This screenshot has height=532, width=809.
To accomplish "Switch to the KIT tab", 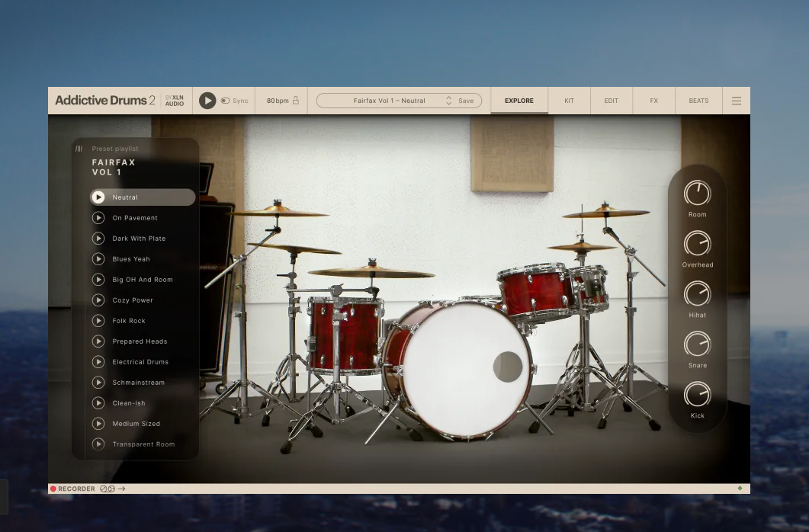I will coord(569,100).
